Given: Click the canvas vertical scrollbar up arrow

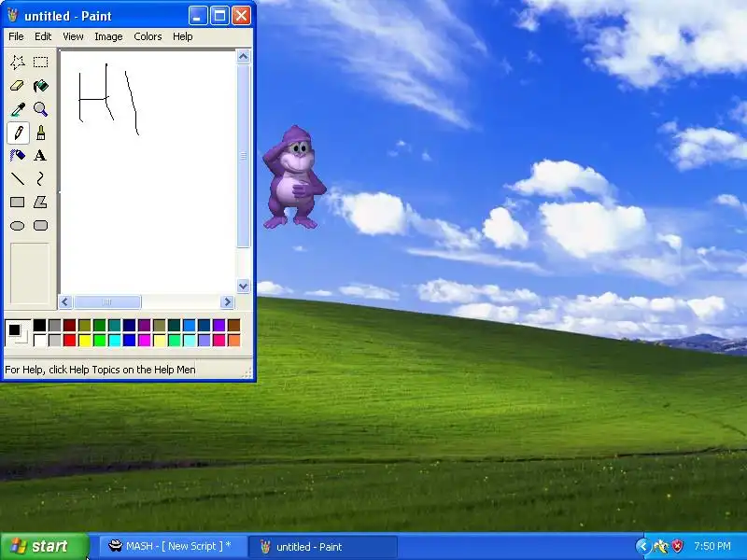Looking at the screenshot, I should tap(244, 57).
